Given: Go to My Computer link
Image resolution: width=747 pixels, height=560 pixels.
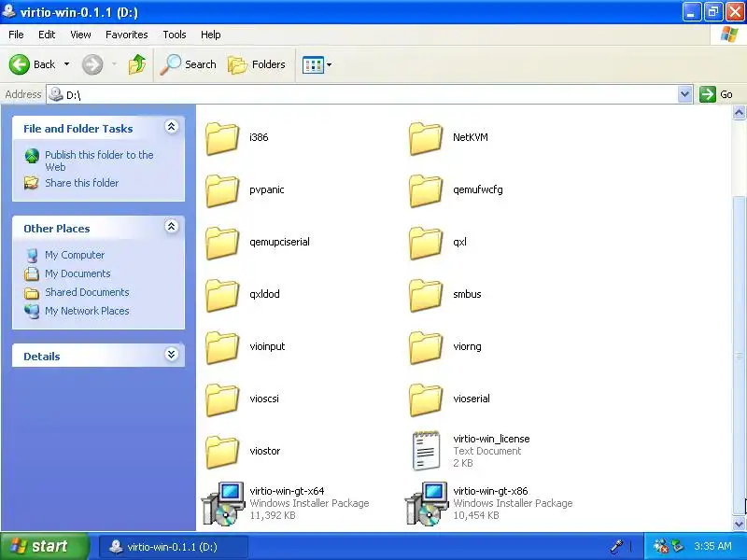Looking at the screenshot, I should coord(75,255).
